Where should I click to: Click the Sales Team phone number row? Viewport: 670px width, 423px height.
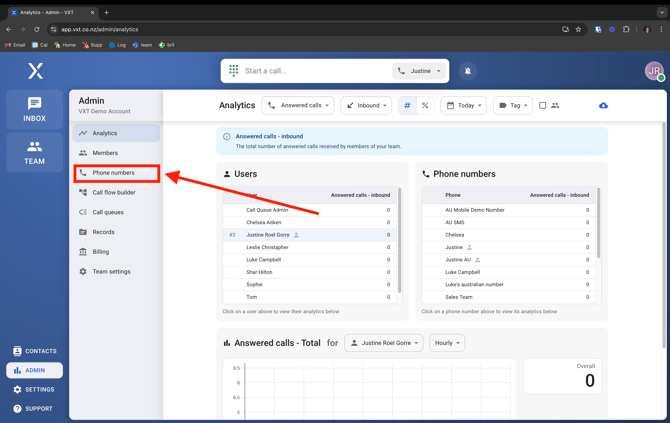coord(459,297)
